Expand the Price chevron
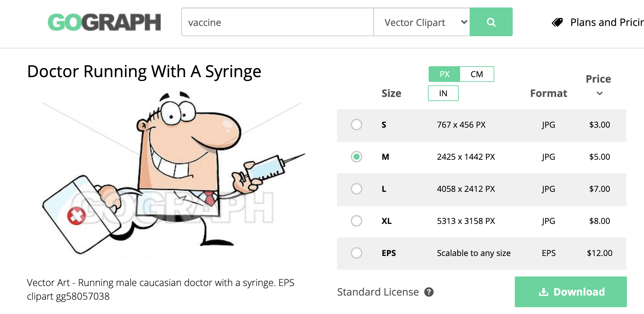 tap(600, 93)
